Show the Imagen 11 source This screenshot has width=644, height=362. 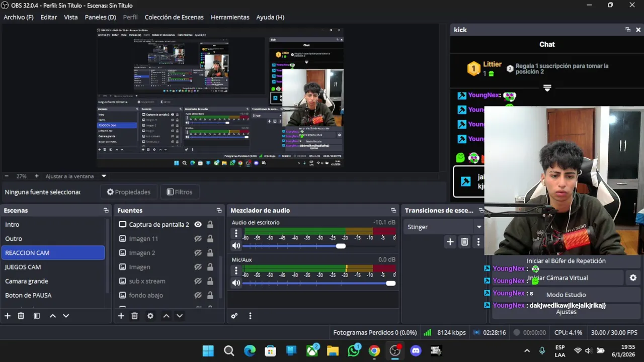pos(198,239)
